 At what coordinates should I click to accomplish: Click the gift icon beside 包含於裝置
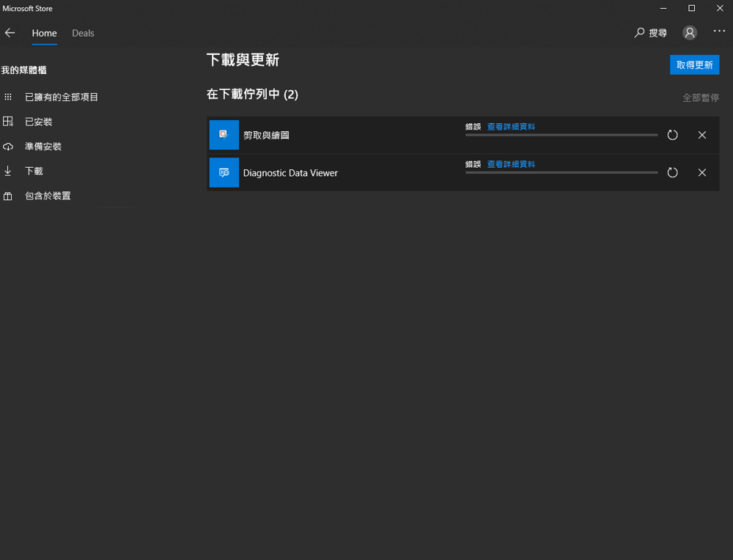pyautogui.click(x=8, y=196)
